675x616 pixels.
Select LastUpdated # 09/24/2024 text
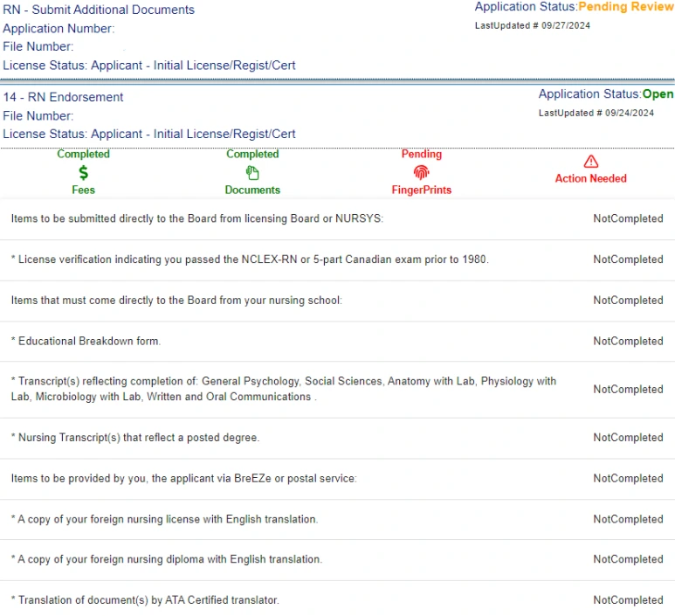tap(596, 113)
